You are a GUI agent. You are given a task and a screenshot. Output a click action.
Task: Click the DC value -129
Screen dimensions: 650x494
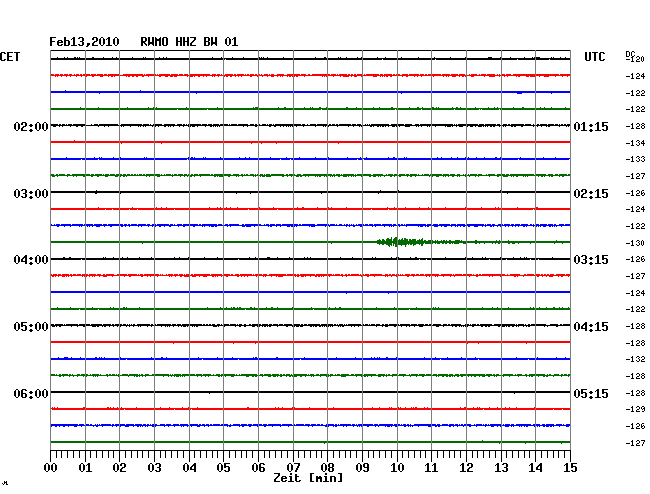635,409
